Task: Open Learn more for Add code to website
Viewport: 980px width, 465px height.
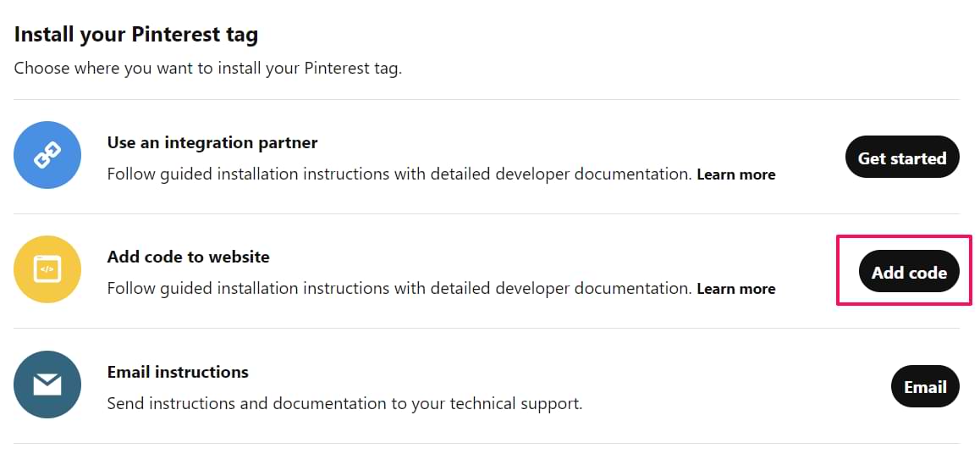Action: (735, 289)
